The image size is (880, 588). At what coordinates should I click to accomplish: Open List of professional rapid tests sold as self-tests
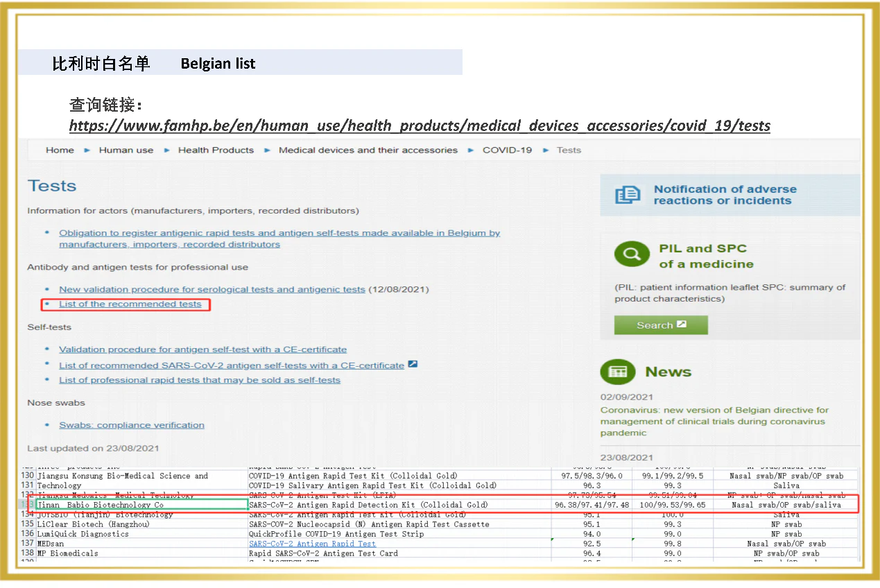(200, 380)
